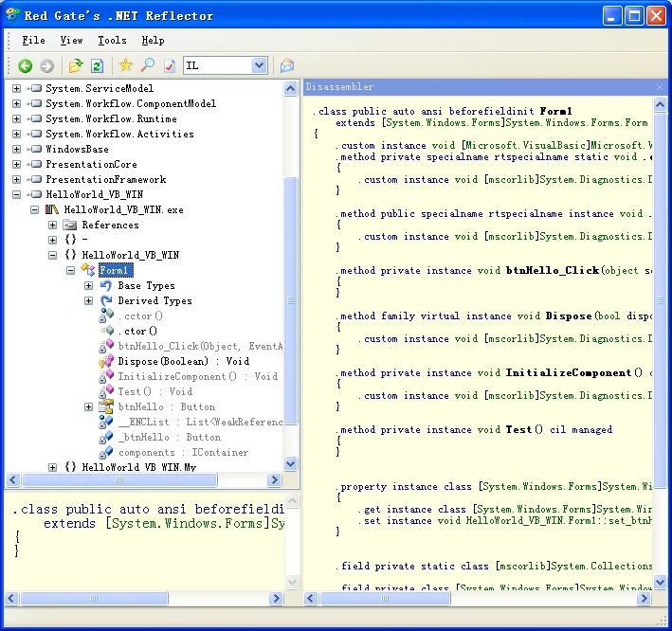Click the disassembler vertical scroll-up arrow

click(660, 104)
